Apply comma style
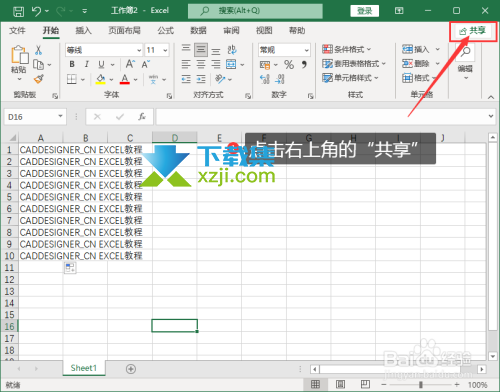 click(x=304, y=64)
